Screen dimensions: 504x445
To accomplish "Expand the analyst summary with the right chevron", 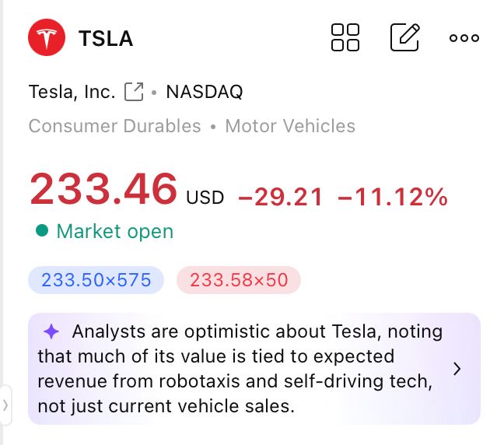I will tap(457, 369).
